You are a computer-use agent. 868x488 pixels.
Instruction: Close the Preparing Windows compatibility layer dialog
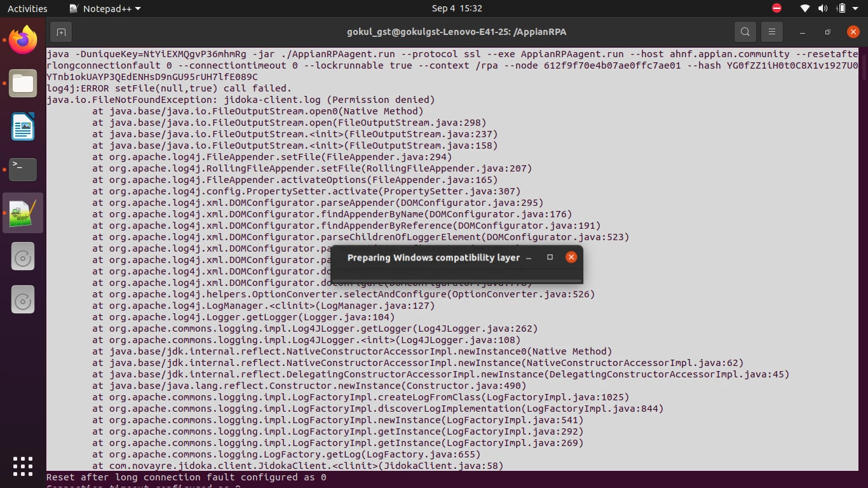click(571, 257)
